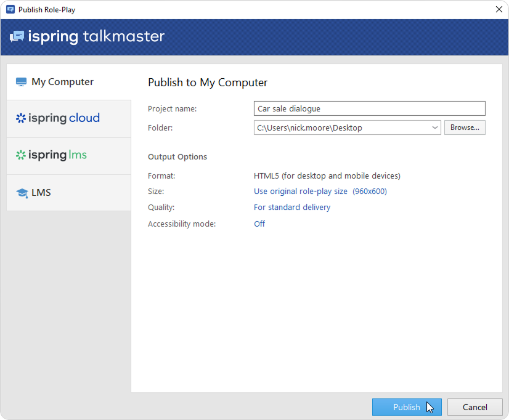Close the Publish Role-Play dialog window
This screenshot has width=509, height=420.
click(x=498, y=9)
